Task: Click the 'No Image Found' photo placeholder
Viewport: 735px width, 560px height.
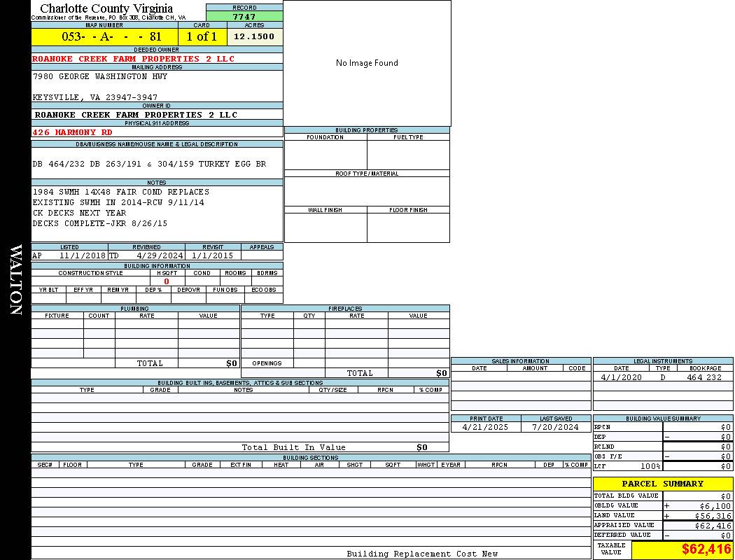Action: point(367,63)
